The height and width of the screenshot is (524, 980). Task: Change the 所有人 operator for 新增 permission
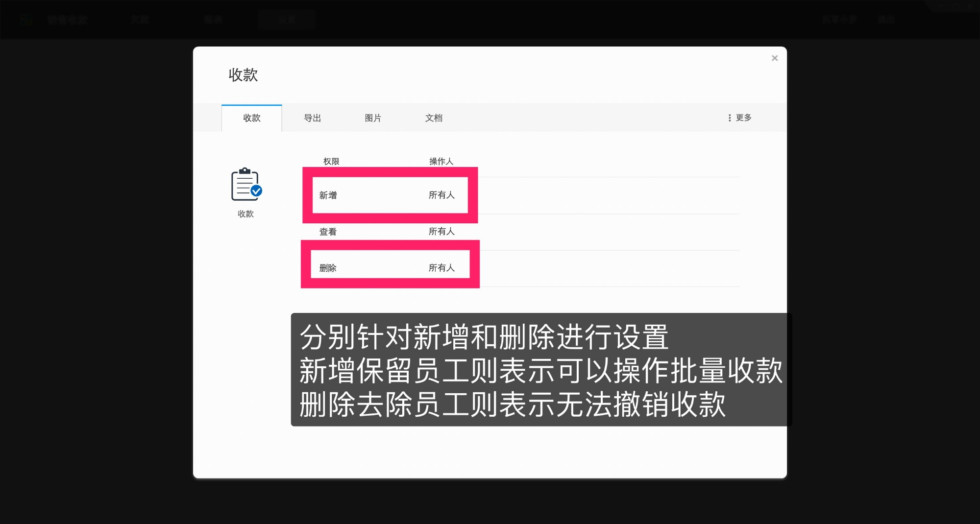pos(441,195)
